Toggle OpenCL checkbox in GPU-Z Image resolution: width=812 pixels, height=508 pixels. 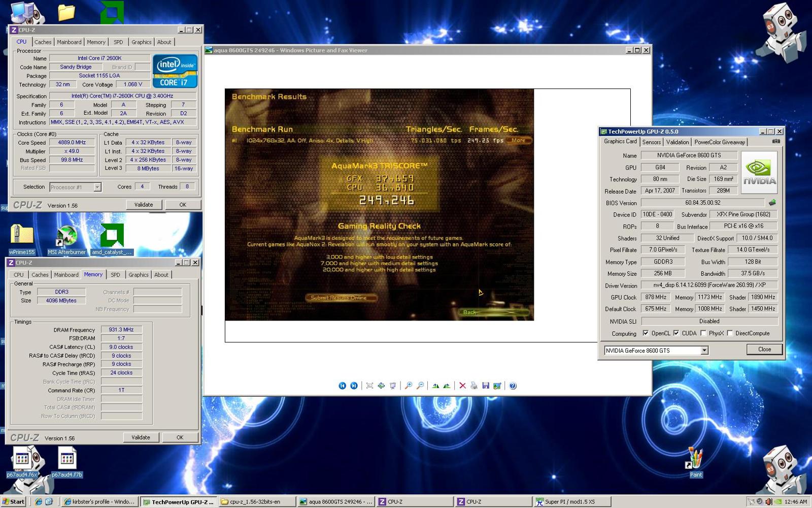646,333
